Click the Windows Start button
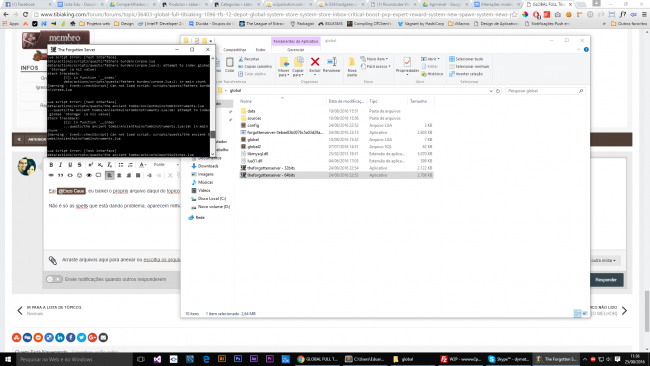This screenshot has height=366, width=650. [x=7, y=359]
